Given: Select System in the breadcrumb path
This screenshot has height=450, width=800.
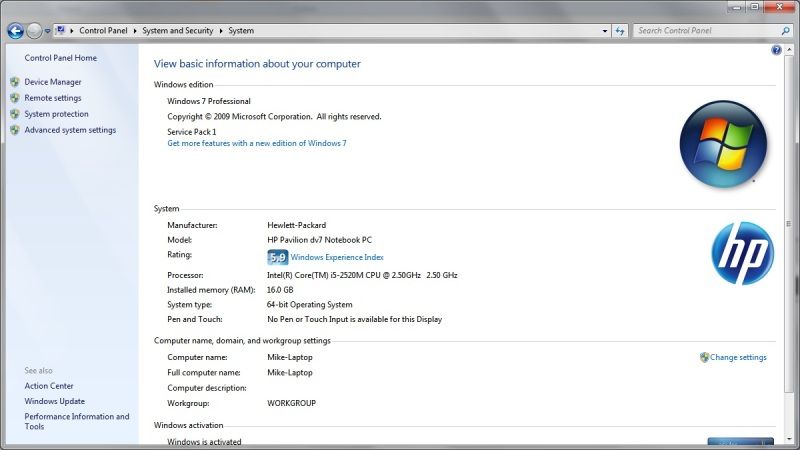Looking at the screenshot, I should [241, 31].
